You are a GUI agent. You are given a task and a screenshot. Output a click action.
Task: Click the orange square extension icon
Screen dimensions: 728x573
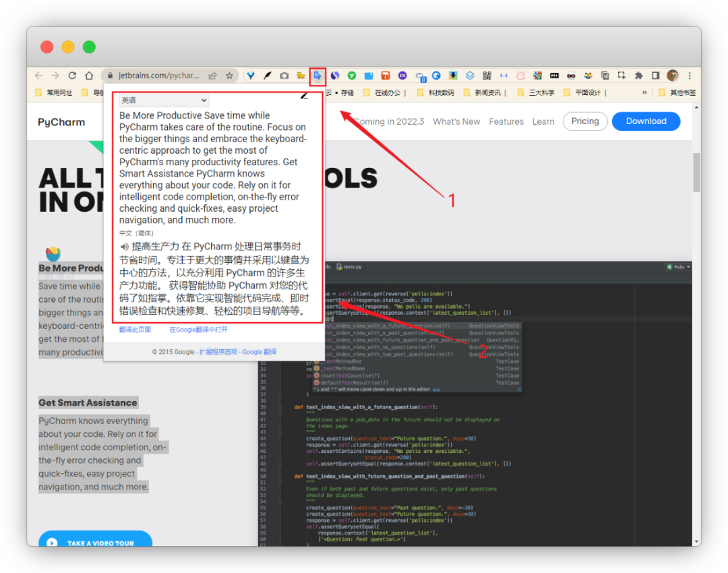(x=386, y=76)
